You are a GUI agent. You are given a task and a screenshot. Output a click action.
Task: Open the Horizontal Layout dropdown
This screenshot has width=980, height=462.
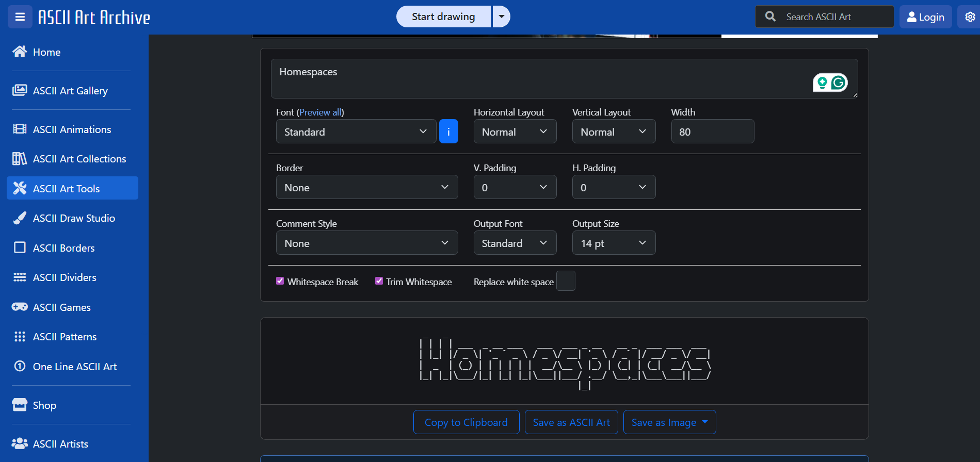pyautogui.click(x=515, y=131)
